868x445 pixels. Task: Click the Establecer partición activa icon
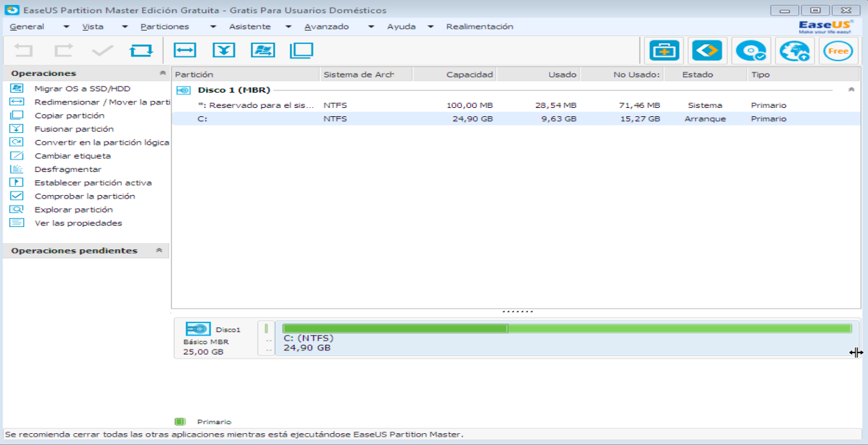tap(17, 182)
